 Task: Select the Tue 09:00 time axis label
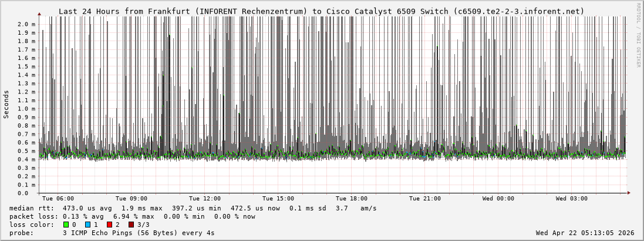point(132,199)
